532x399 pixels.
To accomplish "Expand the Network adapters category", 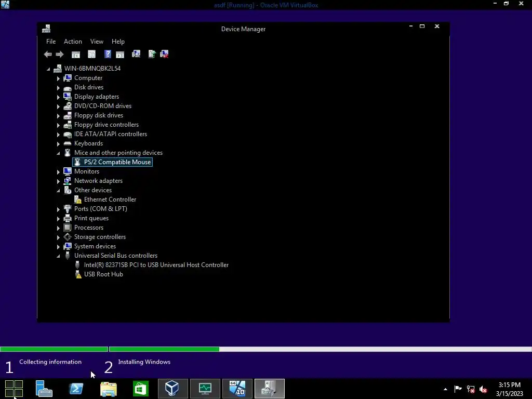I will [x=58, y=181].
